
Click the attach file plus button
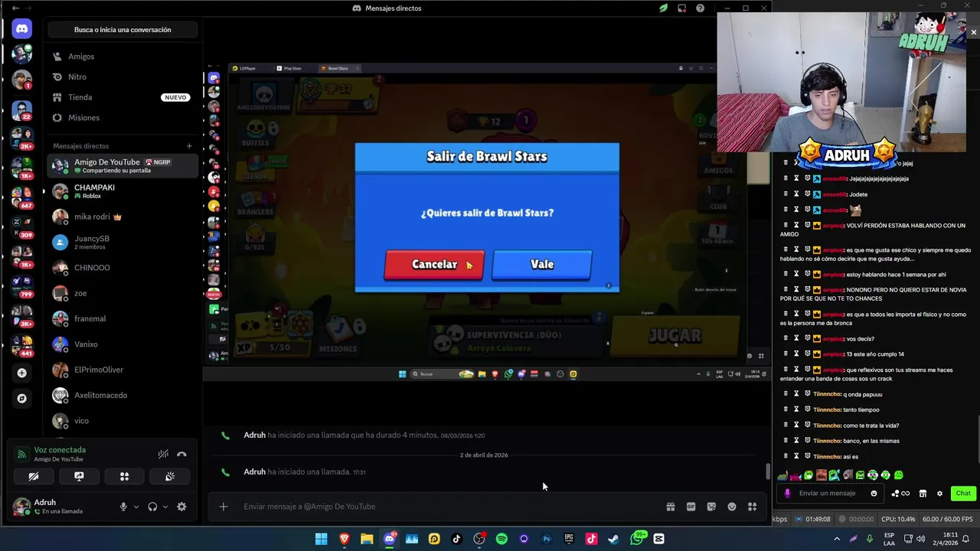224,506
